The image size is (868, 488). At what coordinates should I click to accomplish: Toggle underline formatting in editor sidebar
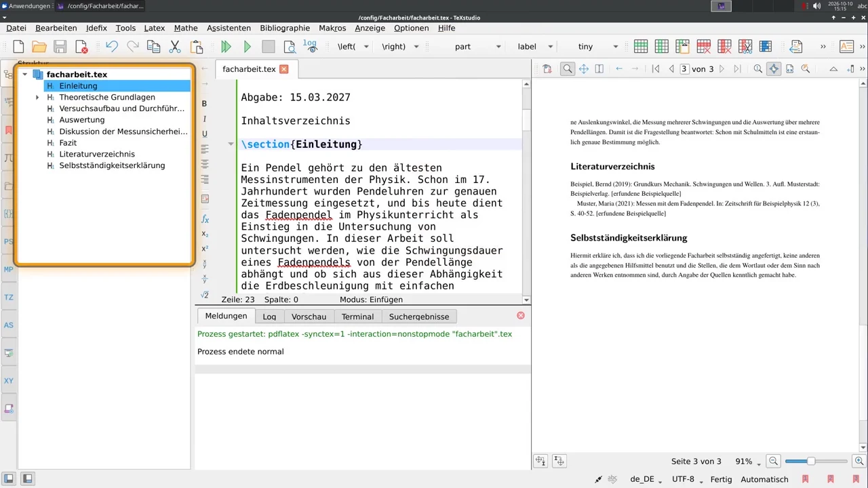point(204,134)
